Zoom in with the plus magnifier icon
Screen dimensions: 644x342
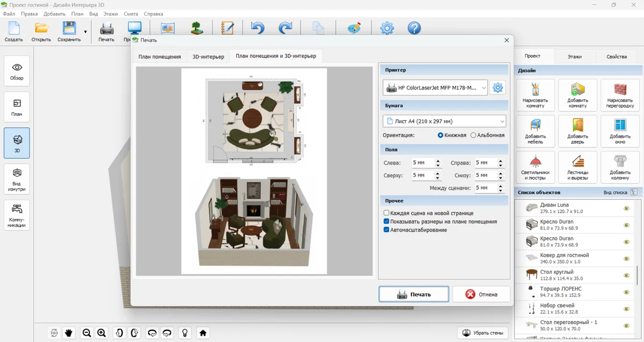pyautogui.click(x=101, y=333)
